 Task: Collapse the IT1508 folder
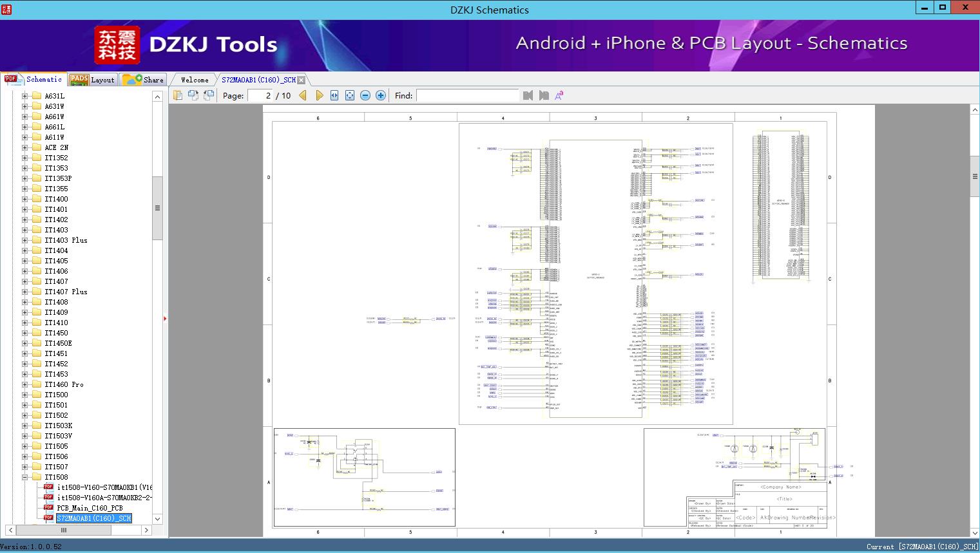tap(24, 477)
